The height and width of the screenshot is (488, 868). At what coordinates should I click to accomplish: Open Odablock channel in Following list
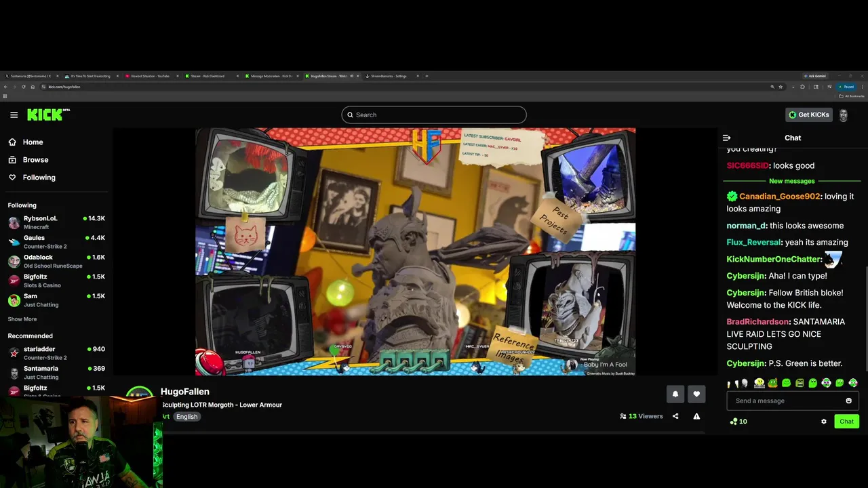pyautogui.click(x=56, y=262)
